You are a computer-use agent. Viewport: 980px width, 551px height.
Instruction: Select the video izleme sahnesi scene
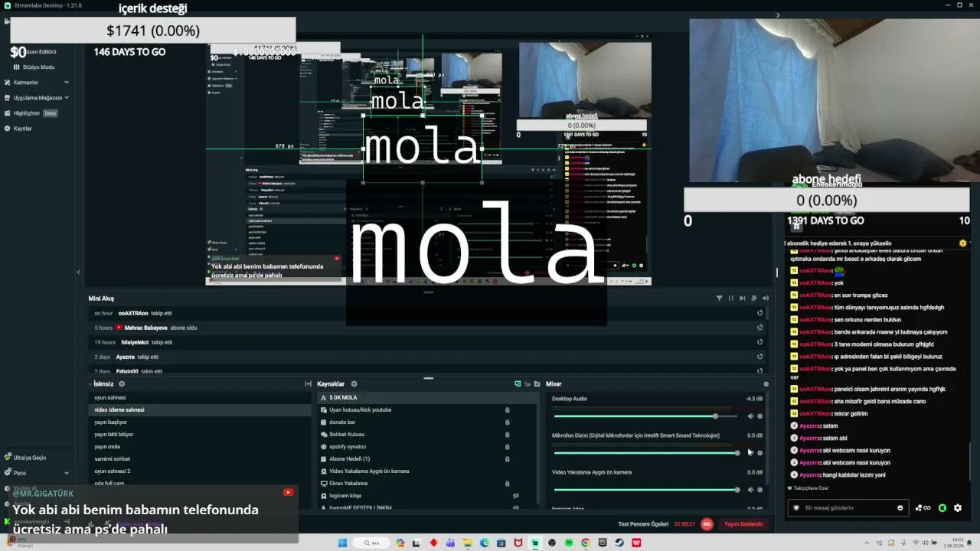(x=201, y=410)
